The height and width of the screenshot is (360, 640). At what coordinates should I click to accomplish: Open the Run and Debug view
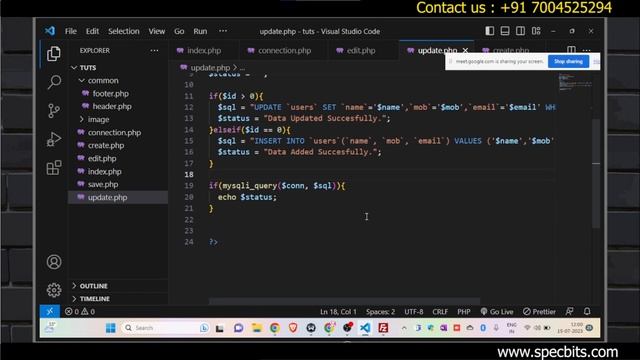53,139
